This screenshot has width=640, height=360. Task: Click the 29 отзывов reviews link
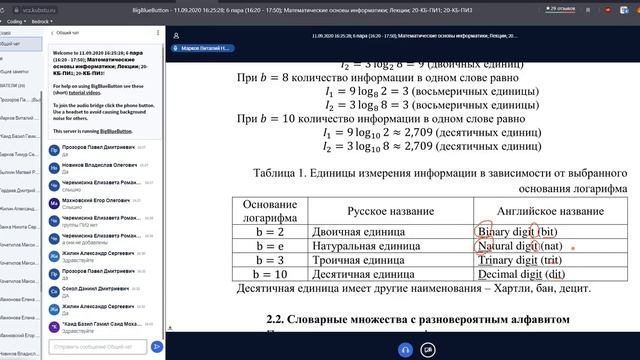(x=561, y=9)
